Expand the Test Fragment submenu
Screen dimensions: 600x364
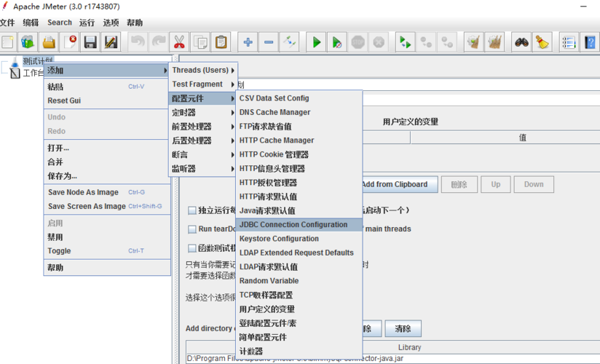pos(203,84)
